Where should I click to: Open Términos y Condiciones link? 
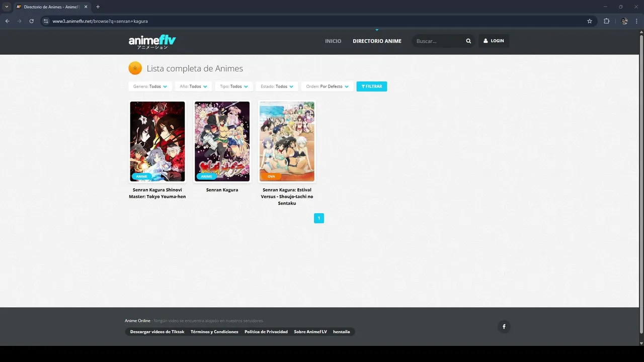point(214,332)
